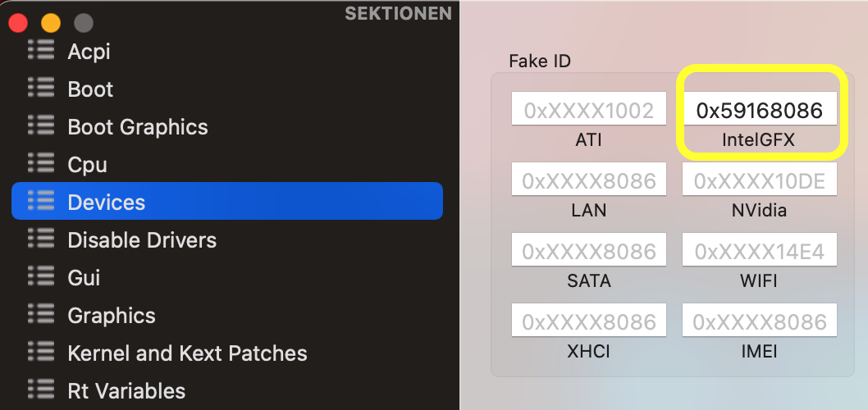Image resolution: width=868 pixels, height=410 pixels.
Task: Open the Graphics section
Action: pos(112,316)
